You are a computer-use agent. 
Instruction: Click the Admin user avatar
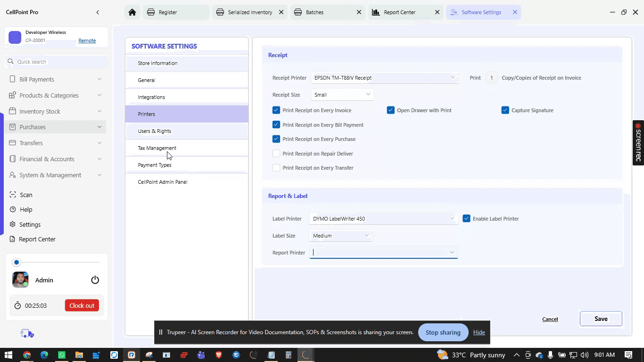click(20, 280)
